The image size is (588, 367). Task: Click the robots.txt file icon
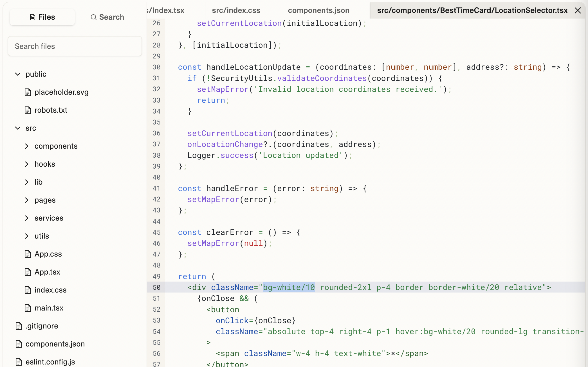[x=28, y=110]
